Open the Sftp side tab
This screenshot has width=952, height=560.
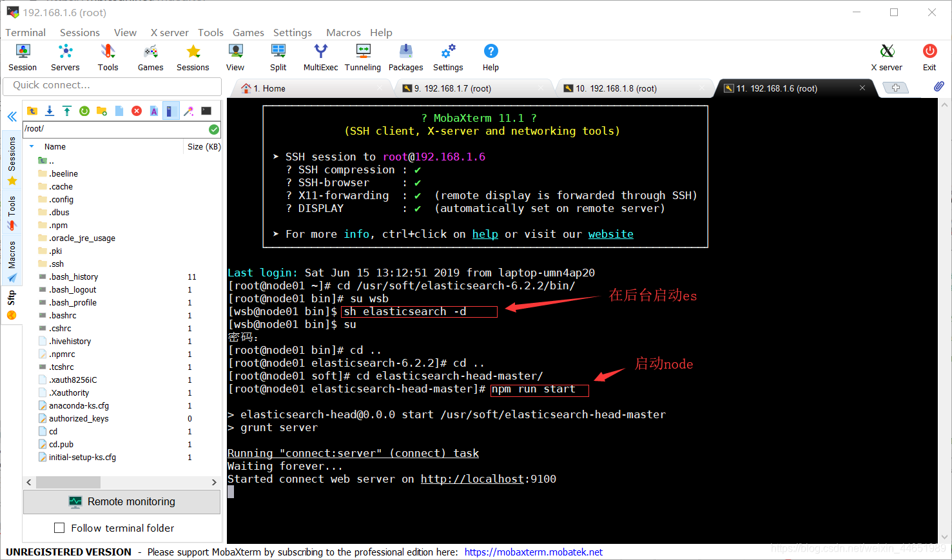(x=12, y=305)
